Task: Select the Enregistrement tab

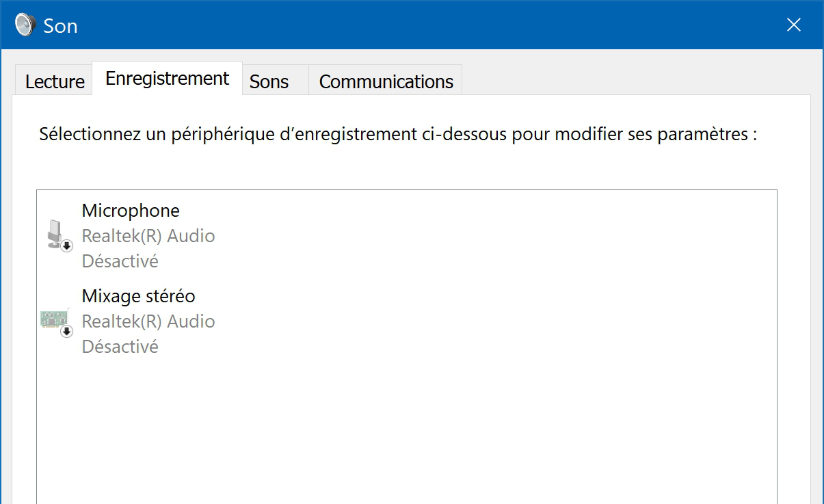Action: pos(167,78)
